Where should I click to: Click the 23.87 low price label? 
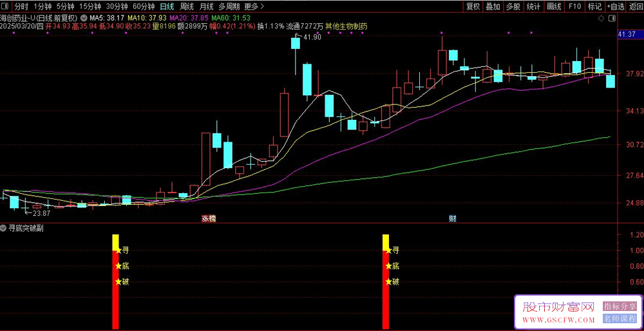tap(41, 213)
